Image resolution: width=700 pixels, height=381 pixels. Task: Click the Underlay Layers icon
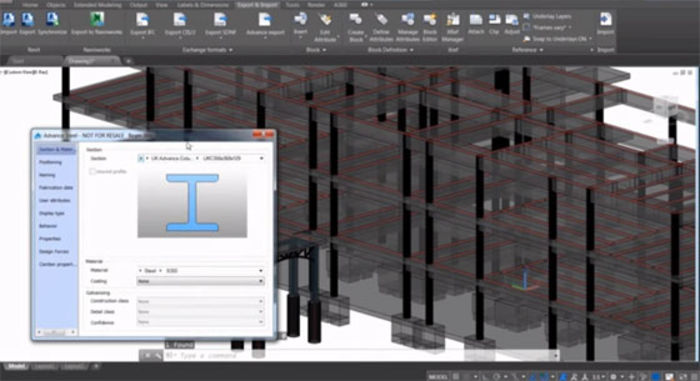(527, 17)
